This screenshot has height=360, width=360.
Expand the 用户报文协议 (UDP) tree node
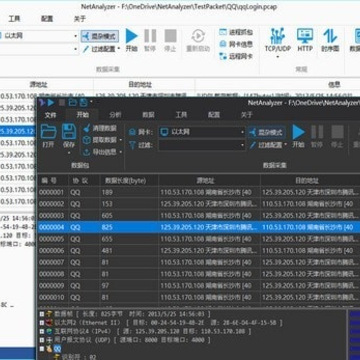click(42, 340)
